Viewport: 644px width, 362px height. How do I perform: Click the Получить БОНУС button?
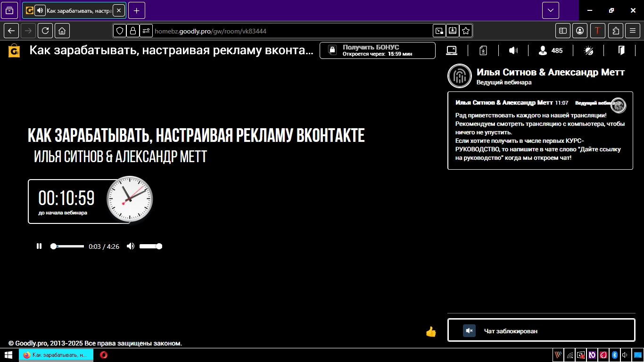coord(377,50)
